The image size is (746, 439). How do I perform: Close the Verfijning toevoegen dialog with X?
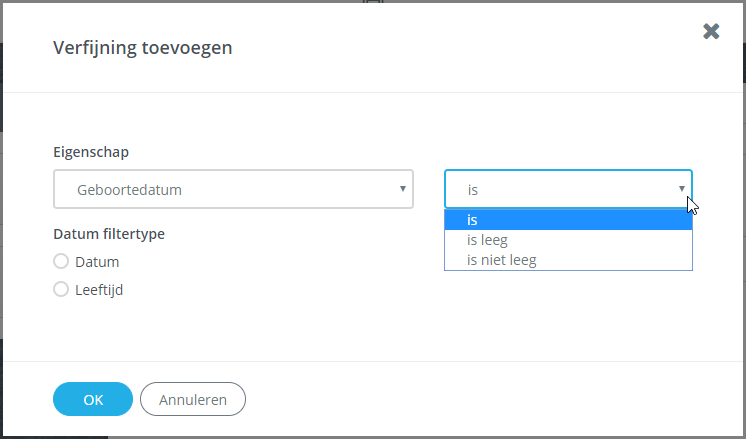(x=711, y=31)
